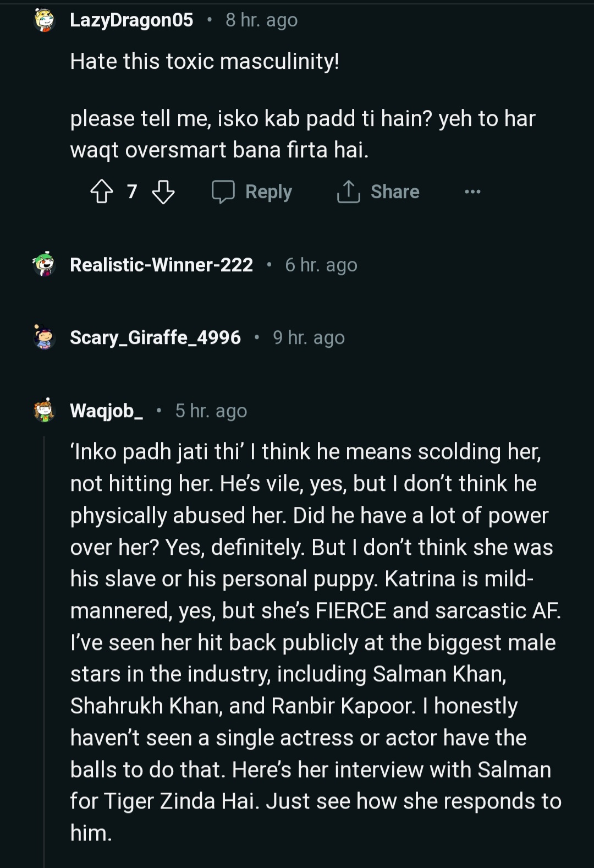The image size is (594, 868).
Task: Collapse Waqjob_'s comment using the thread line
Action: tap(44, 649)
